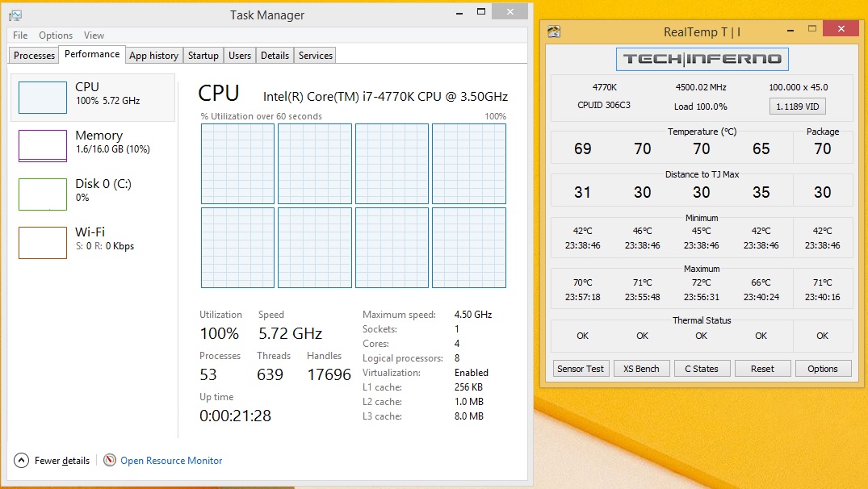Viewport: 868px width, 489px height.
Task: Select the Wi-Fi thumbnail in sidebar
Action: pyautogui.click(x=43, y=243)
